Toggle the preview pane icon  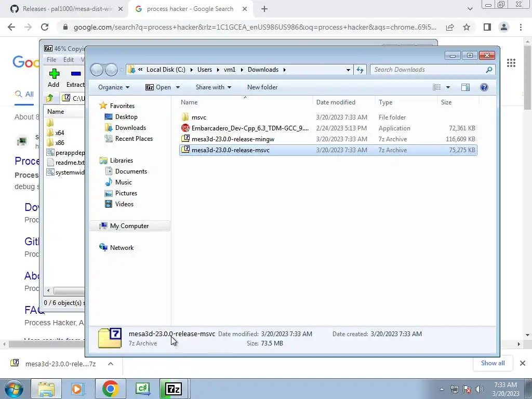tap(465, 87)
